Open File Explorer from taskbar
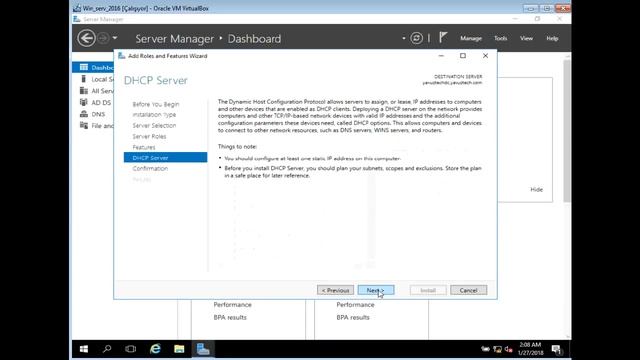 point(179,349)
